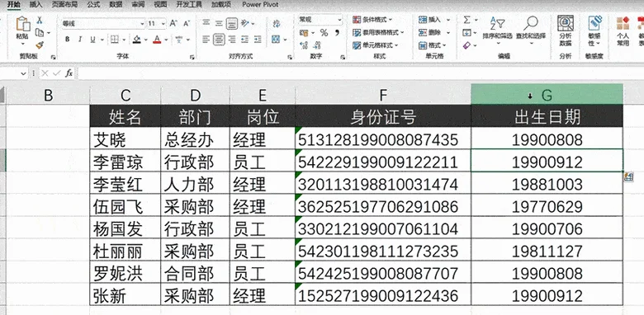This screenshot has width=644, height=315.
Task: Select column F header
Action: point(383,95)
